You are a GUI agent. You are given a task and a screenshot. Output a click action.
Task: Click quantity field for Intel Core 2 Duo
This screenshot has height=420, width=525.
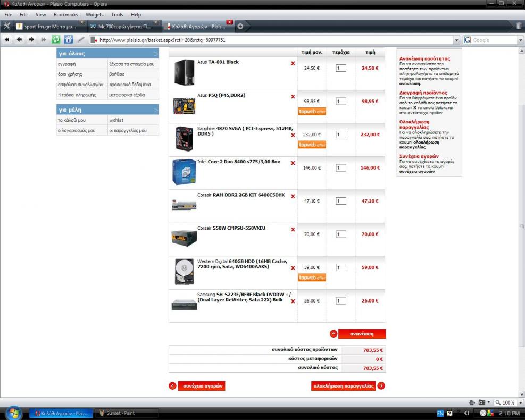(x=341, y=167)
